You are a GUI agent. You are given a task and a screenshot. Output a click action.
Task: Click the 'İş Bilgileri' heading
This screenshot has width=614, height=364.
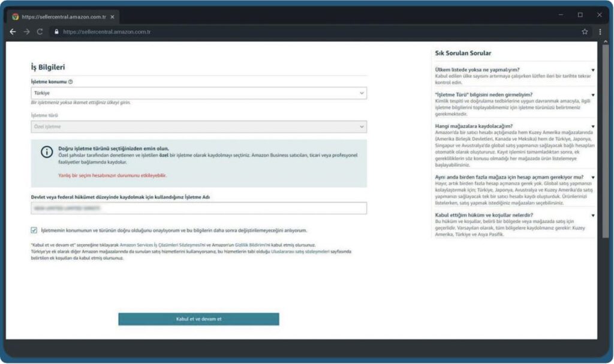(x=48, y=67)
